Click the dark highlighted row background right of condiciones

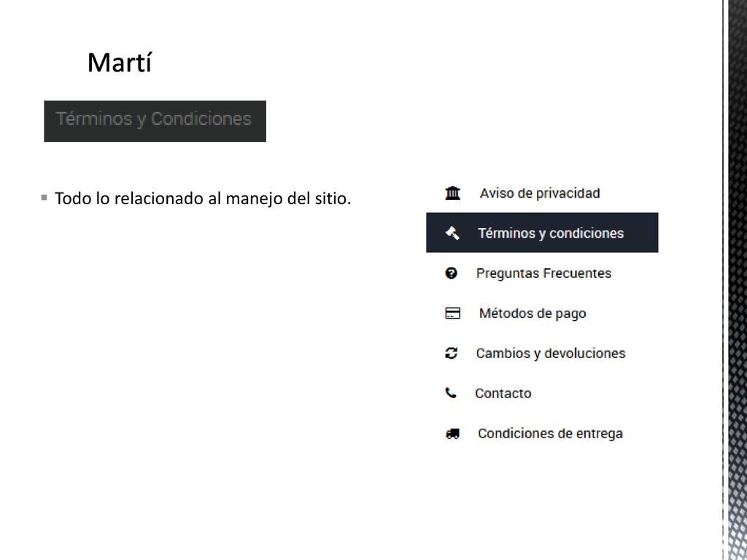pyautogui.click(x=640, y=233)
